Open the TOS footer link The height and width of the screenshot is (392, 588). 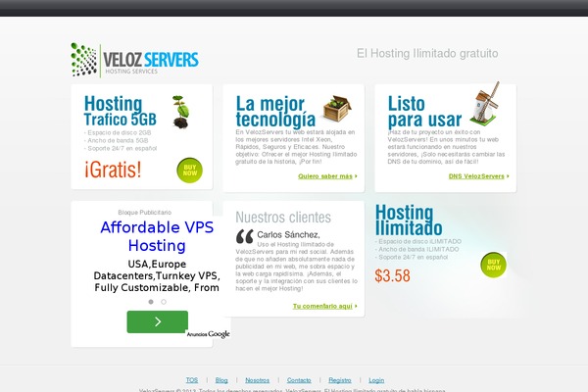tap(192, 380)
